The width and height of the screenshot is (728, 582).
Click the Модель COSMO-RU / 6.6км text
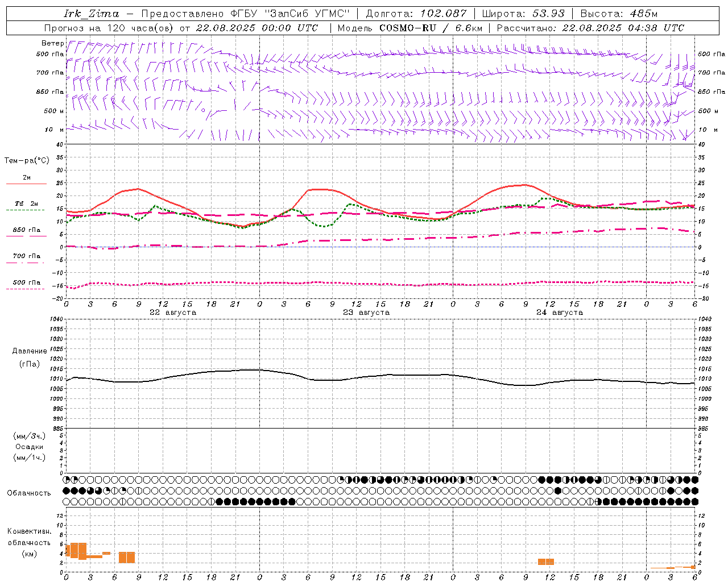tap(410, 28)
